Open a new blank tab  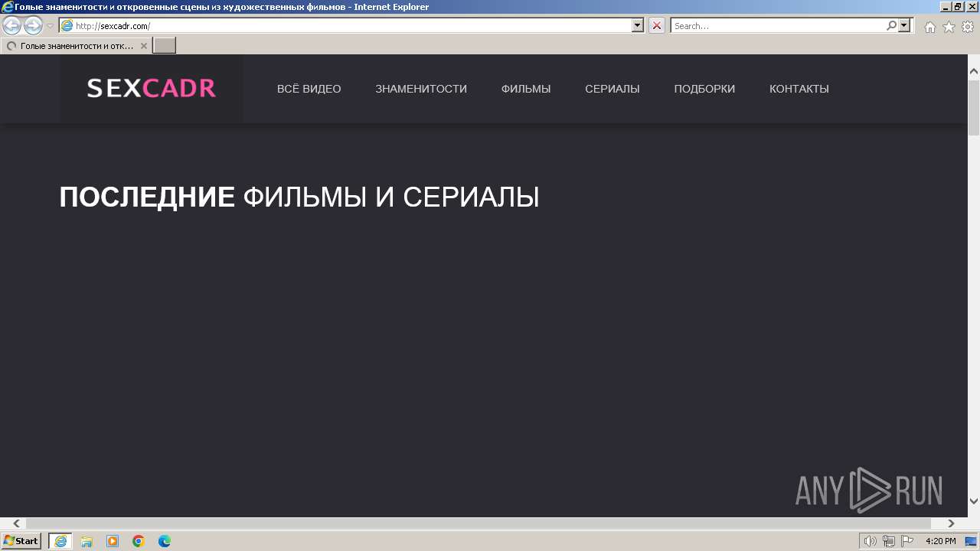pos(165,46)
